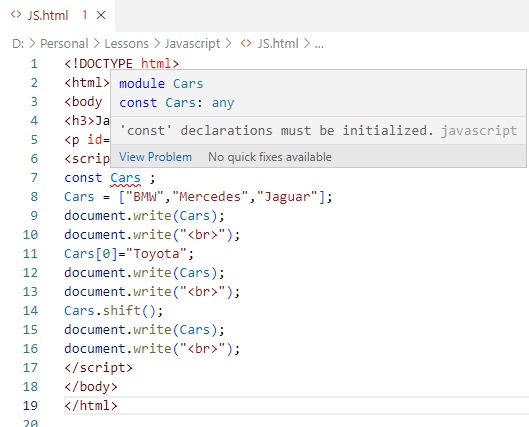Open the Lessons breadcrumb folder

[x=127, y=44]
